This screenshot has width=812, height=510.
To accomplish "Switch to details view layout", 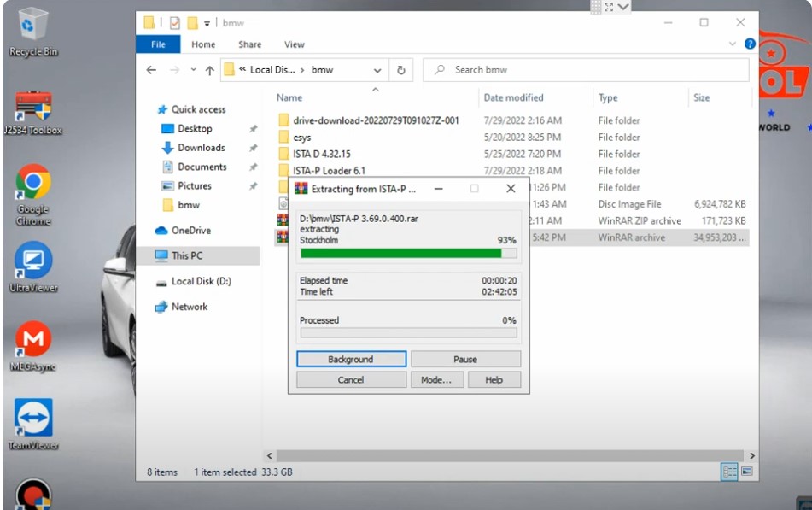I will (x=730, y=472).
